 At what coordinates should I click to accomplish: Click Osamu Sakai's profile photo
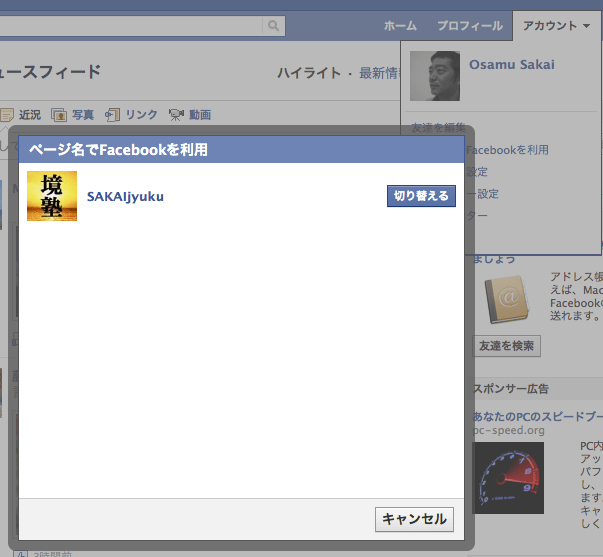point(435,76)
